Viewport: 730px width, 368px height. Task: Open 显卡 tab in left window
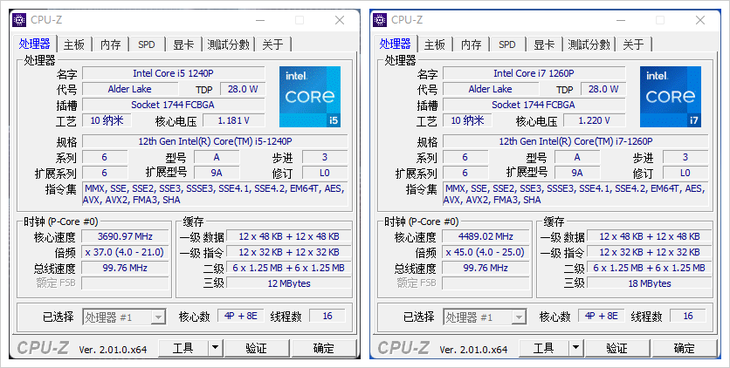pyautogui.click(x=183, y=44)
